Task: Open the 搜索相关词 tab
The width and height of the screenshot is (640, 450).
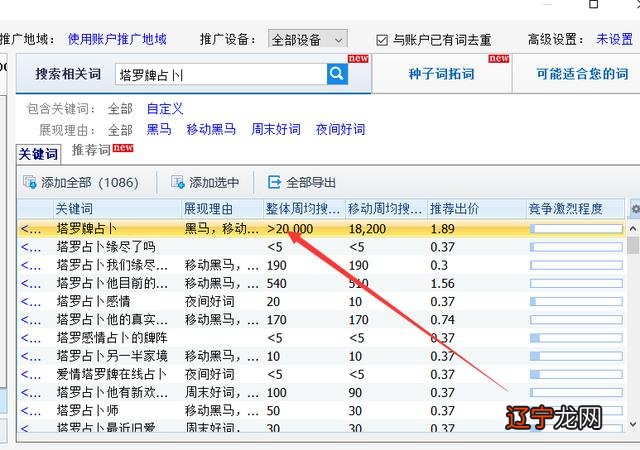Action: click(x=68, y=74)
